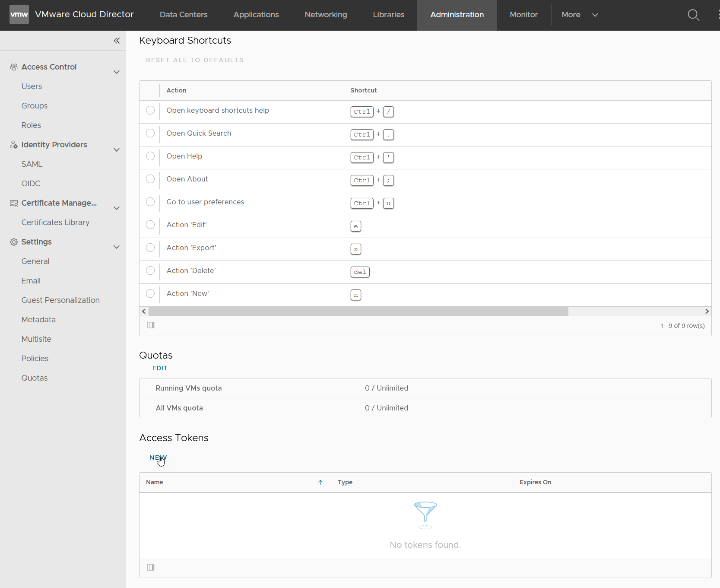Screen dimensions: 720x588
Task: Click EDIT under Quotas
Action: click(x=160, y=368)
